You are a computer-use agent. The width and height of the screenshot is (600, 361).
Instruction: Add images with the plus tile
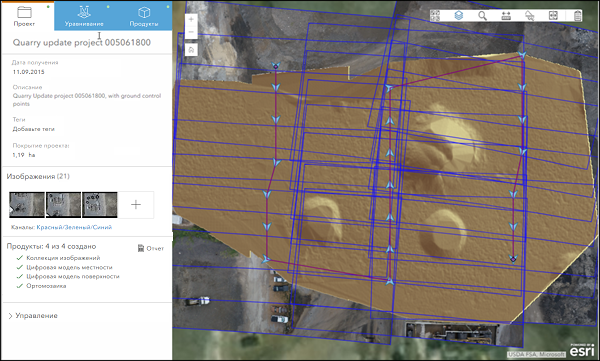[136, 204]
